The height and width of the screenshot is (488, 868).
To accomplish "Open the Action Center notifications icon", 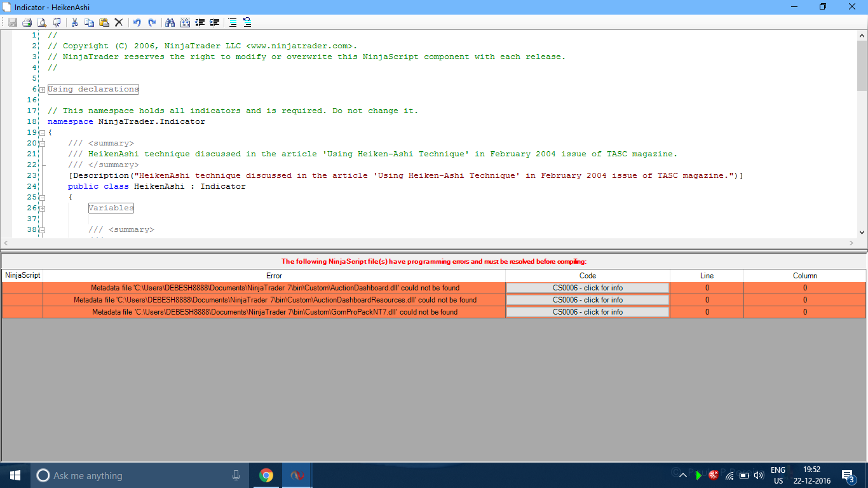I will point(848,475).
